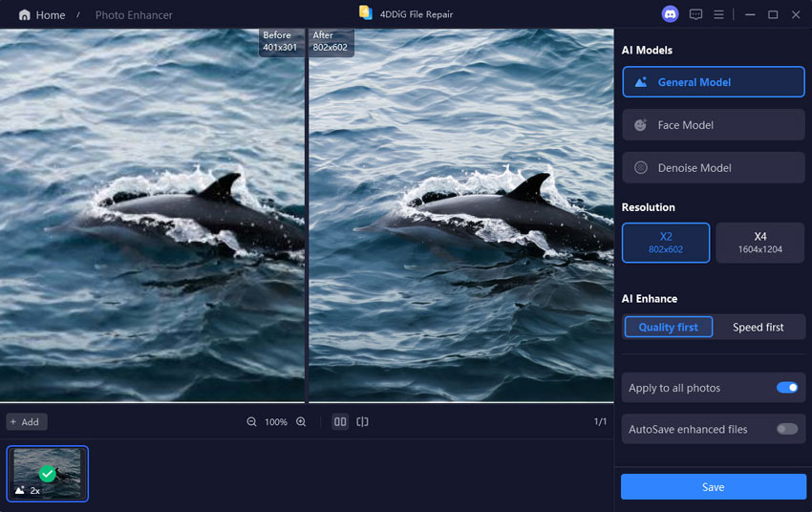Choose the Denoise Model option
This screenshot has width=812, height=512.
tap(714, 168)
